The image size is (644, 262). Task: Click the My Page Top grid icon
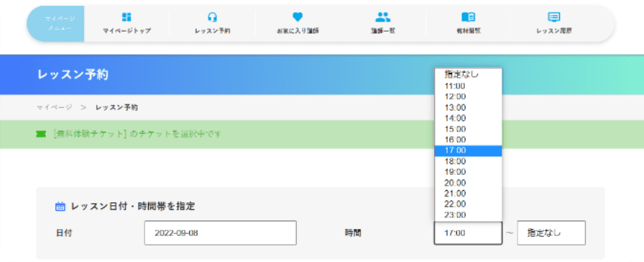tap(126, 17)
